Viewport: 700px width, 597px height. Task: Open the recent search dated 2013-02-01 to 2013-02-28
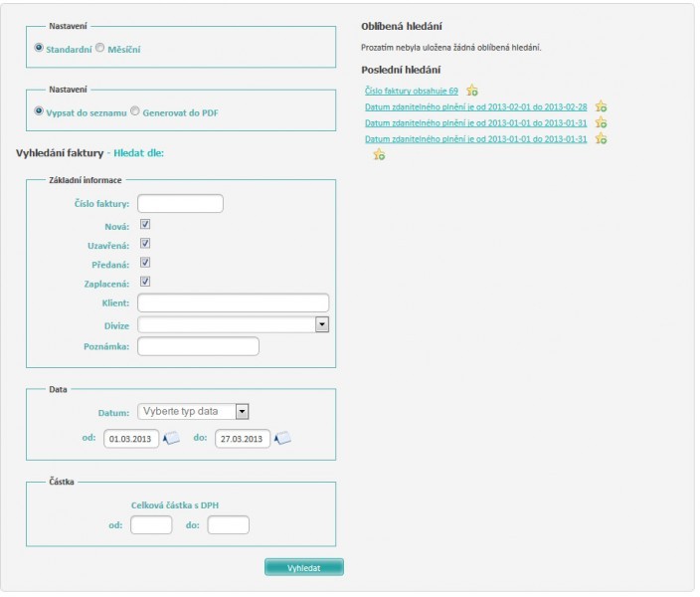click(476, 107)
